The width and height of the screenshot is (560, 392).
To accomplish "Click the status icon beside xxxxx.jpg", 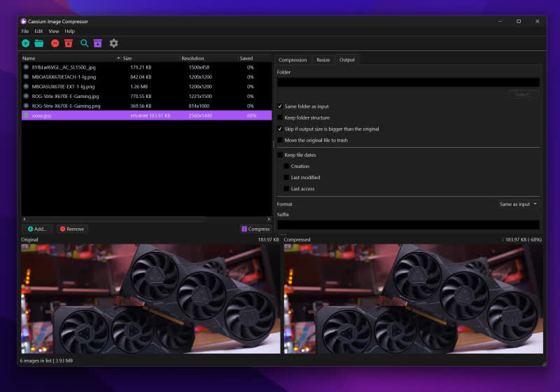I will [27, 115].
